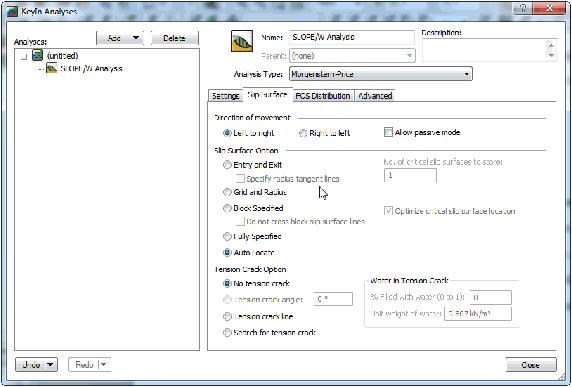This screenshot has width=572, height=387.
Task: Switch to the Settings tab
Action: tap(225, 96)
